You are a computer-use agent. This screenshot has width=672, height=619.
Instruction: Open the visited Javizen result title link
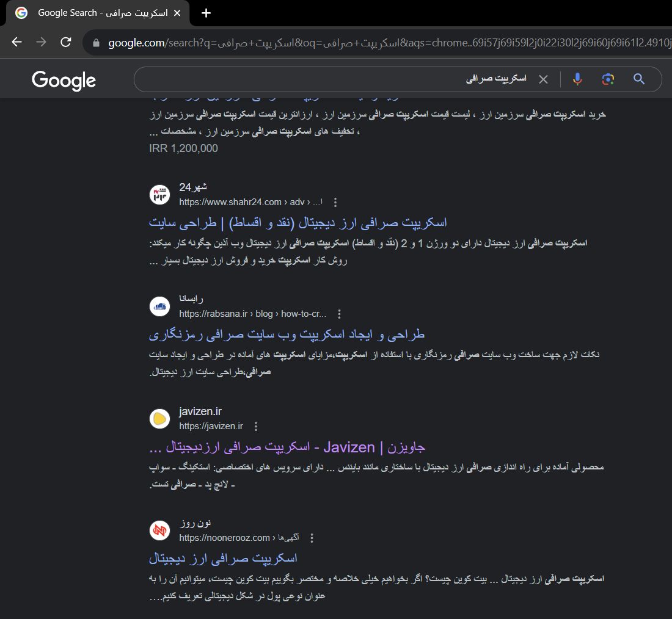click(x=287, y=447)
